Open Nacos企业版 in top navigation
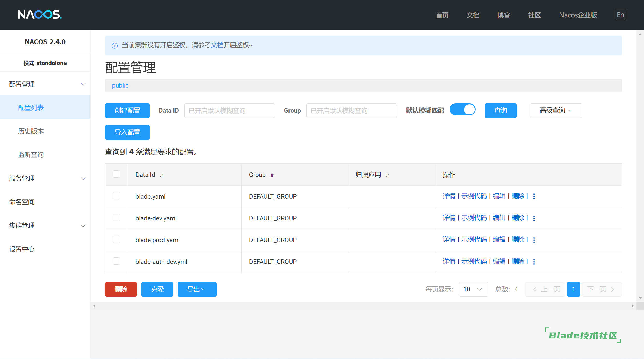This screenshot has height=359, width=644. click(578, 15)
